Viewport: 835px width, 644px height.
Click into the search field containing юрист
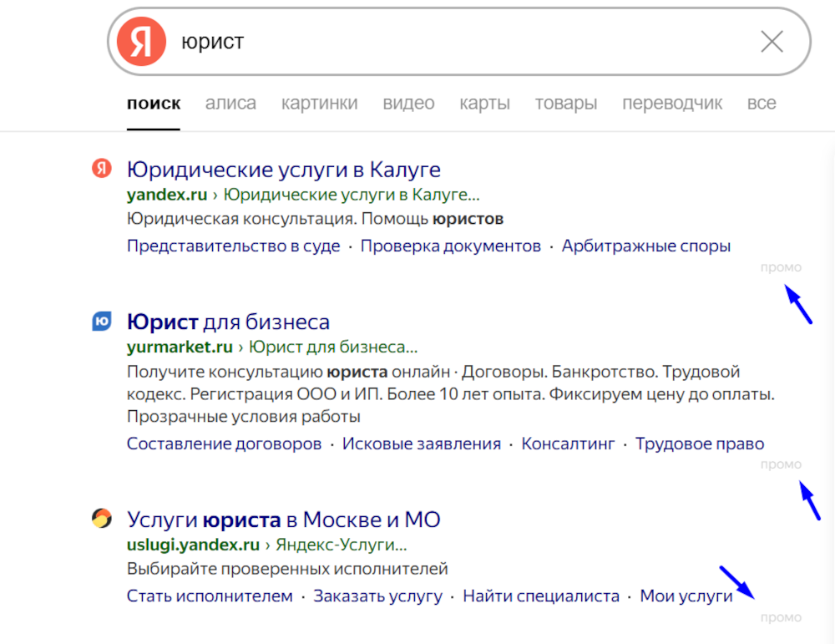click(x=458, y=41)
